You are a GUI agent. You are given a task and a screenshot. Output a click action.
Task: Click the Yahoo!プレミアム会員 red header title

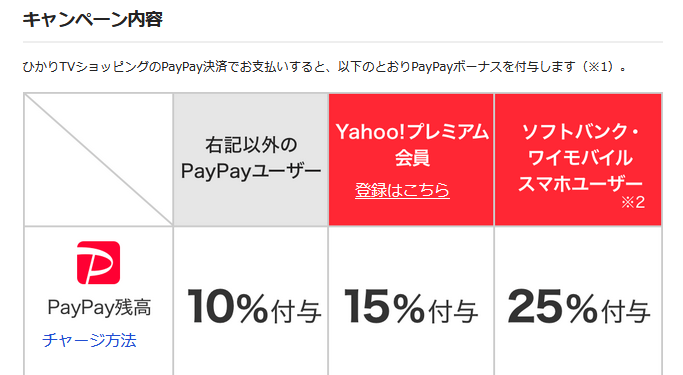tap(412, 144)
